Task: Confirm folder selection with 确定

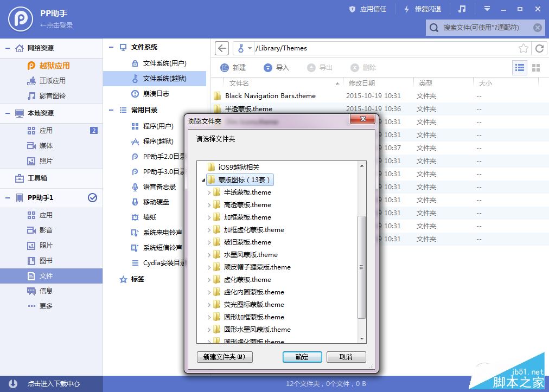Action: click(302, 357)
